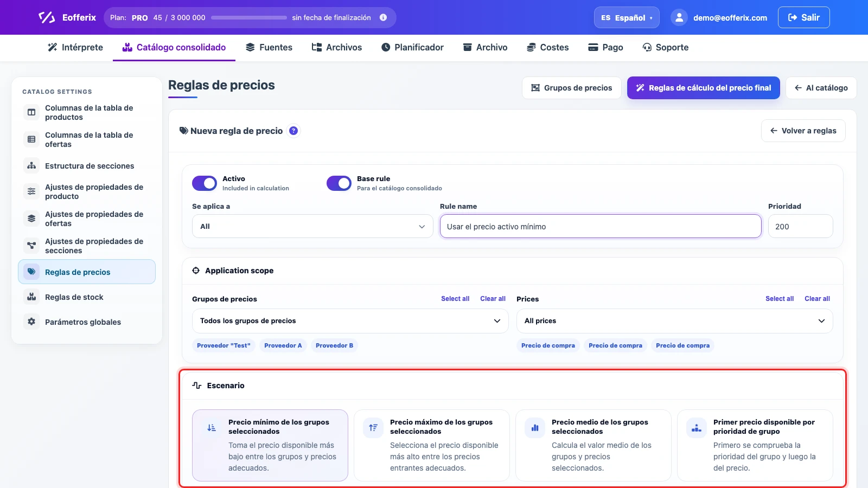This screenshot has height=488, width=868.
Task: Click the Intérprete magic wand icon
Action: (x=53, y=47)
